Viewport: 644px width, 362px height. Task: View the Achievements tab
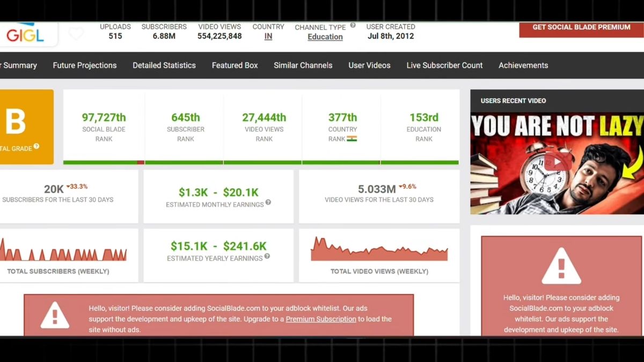click(523, 65)
